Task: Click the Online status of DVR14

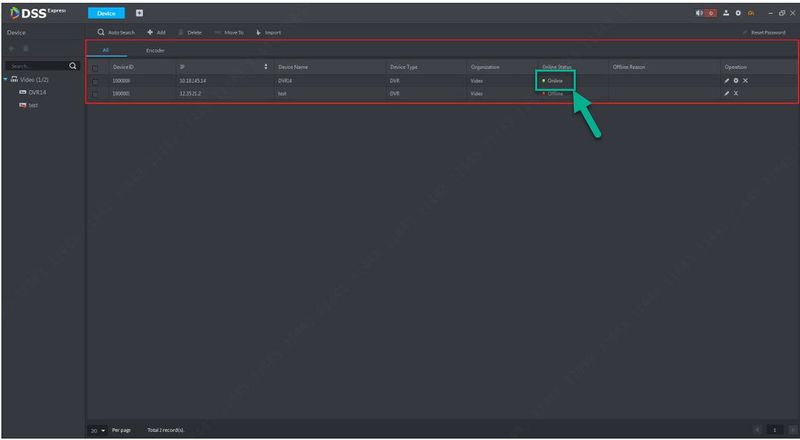Action: click(553, 81)
